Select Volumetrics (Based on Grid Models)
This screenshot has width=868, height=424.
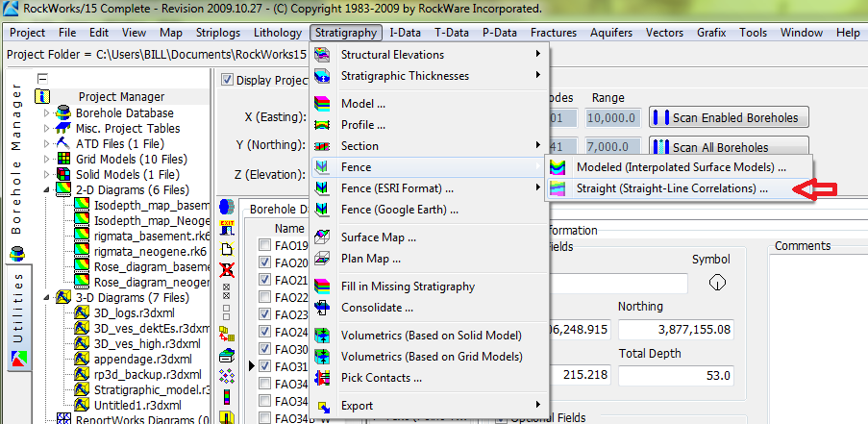coord(430,357)
